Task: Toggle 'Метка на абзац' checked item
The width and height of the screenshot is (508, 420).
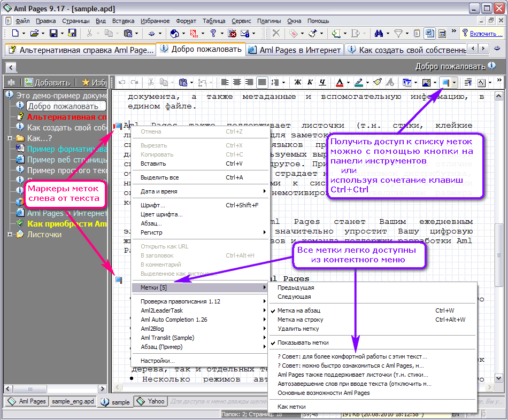Action: [372, 310]
